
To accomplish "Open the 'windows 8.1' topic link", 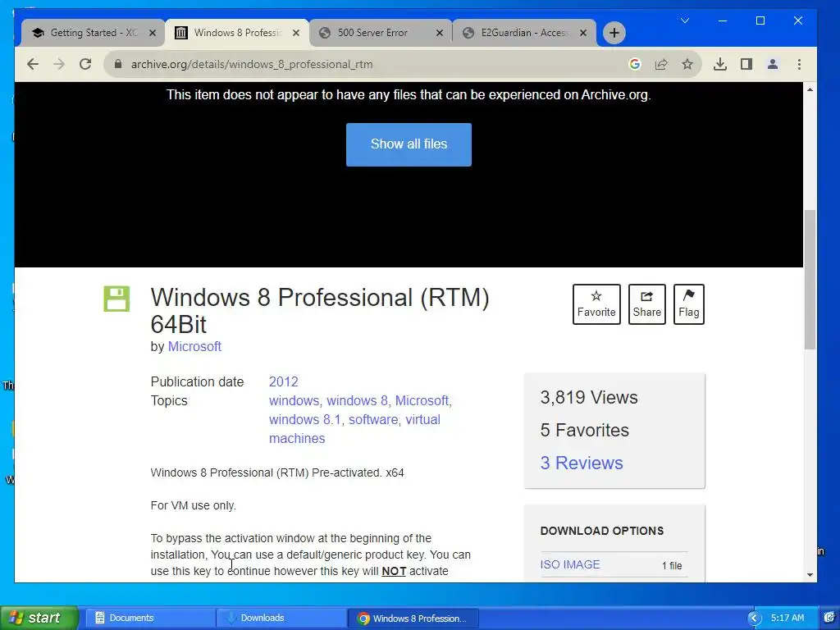I will pos(305,419).
